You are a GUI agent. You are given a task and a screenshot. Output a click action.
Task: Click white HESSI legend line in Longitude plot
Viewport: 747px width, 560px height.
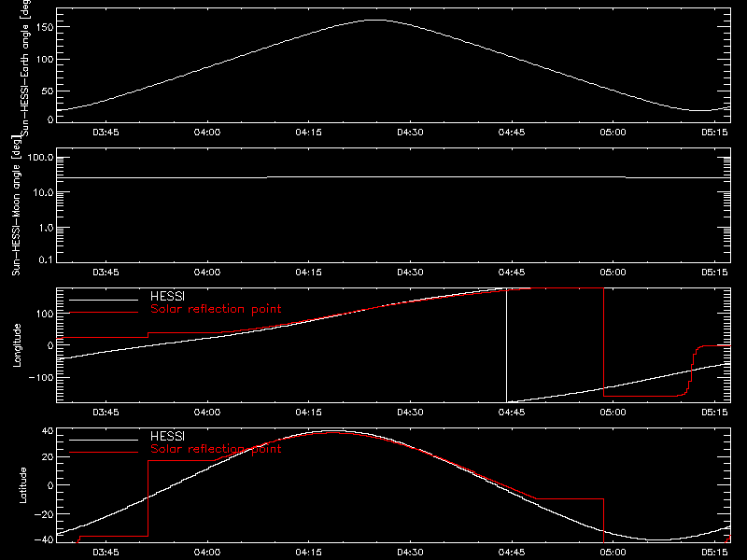(104, 300)
